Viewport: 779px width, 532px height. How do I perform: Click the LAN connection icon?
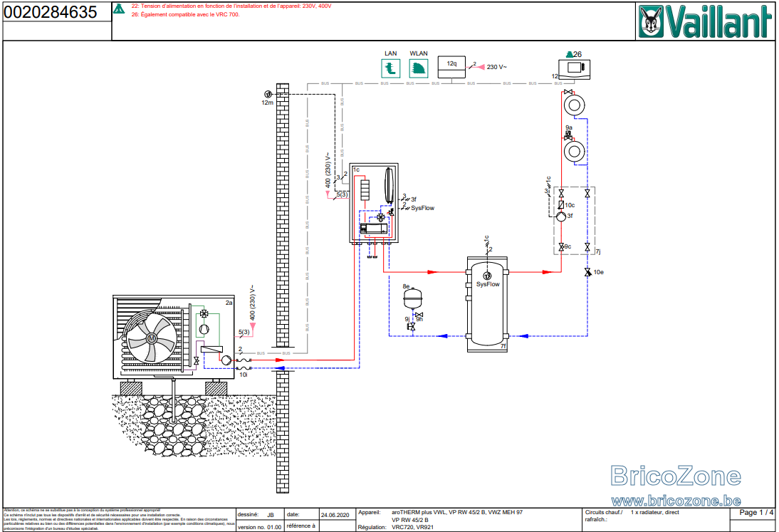tap(390, 68)
